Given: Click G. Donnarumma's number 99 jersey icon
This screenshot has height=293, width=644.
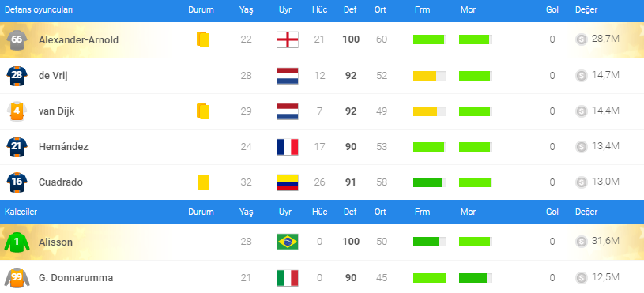Looking at the screenshot, I should [17, 278].
